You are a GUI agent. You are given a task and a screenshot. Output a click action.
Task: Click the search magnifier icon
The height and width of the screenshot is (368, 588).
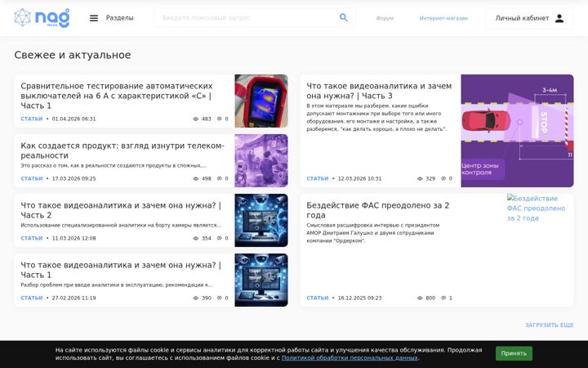click(344, 18)
